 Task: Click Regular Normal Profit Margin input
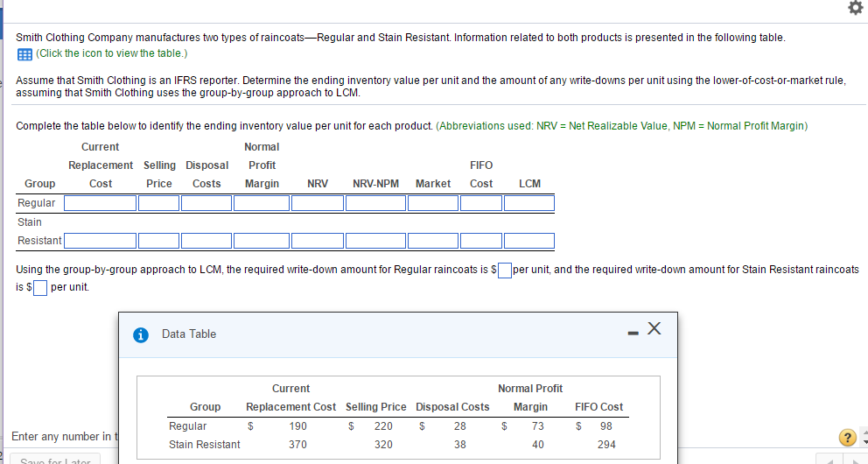pos(262,203)
